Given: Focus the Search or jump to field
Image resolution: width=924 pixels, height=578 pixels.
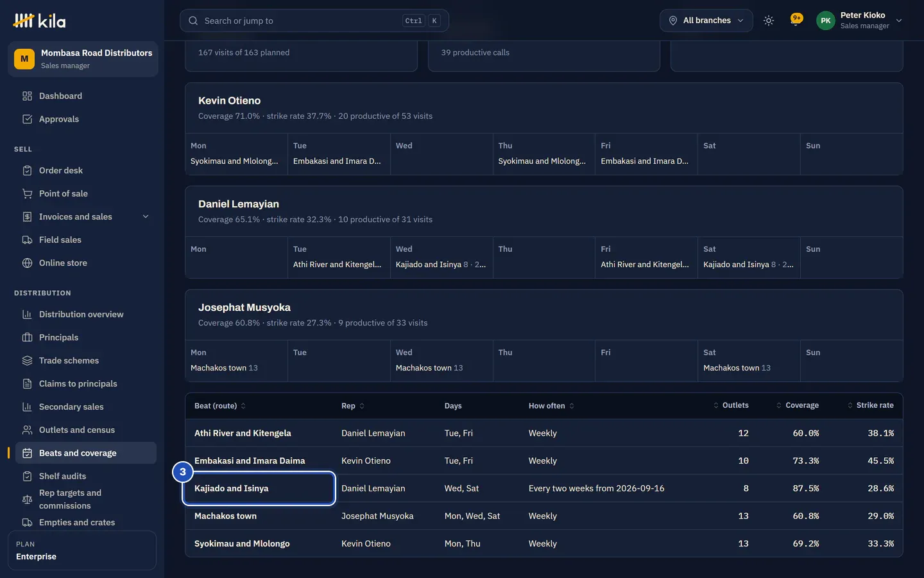Looking at the screenshot, I should pyautogui.click(x=314, y=21).
